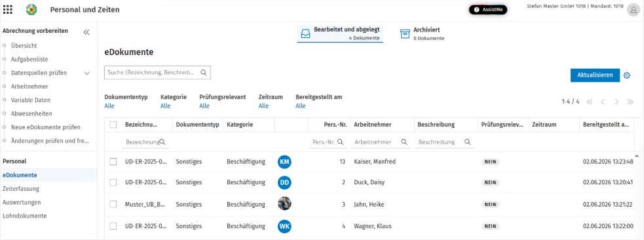Click the cell Kaiser, Manfred
This screenshot has height=240, width=644.
click(x=375, y=161)
